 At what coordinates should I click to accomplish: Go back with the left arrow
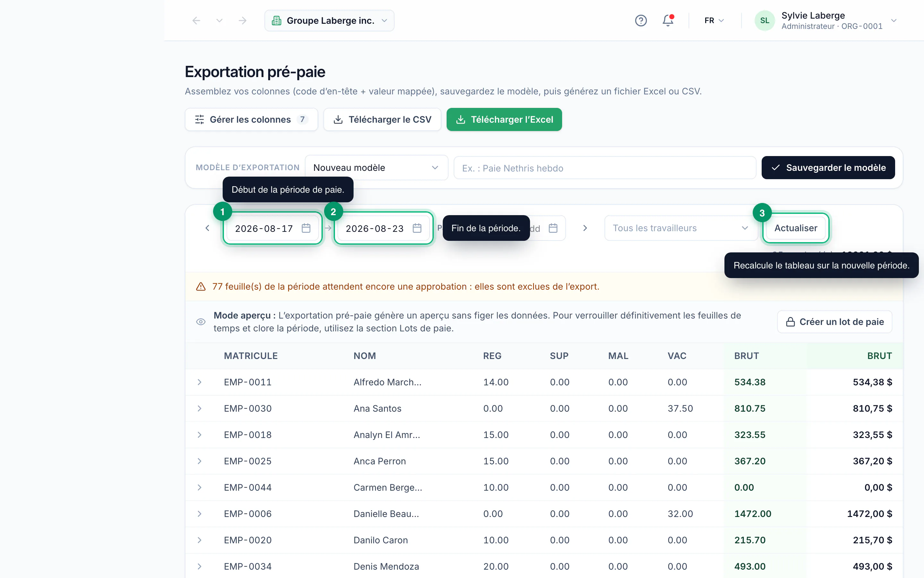[196, 21]
